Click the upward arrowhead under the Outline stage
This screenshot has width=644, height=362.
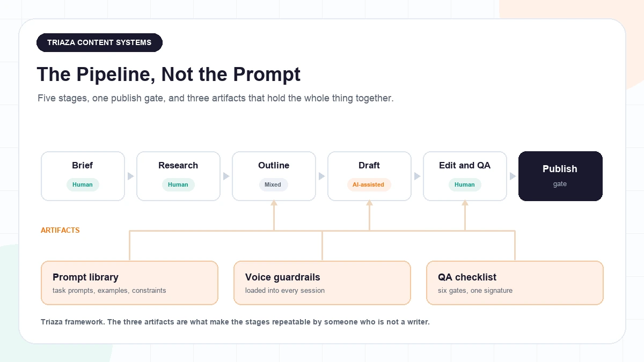coord(274,203)
